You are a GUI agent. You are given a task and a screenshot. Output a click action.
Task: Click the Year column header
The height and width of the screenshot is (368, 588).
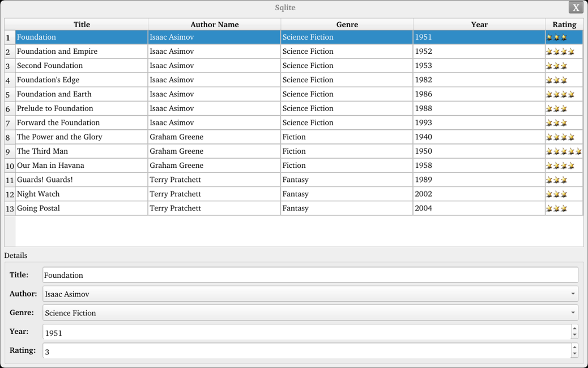[x=479, y=24]
